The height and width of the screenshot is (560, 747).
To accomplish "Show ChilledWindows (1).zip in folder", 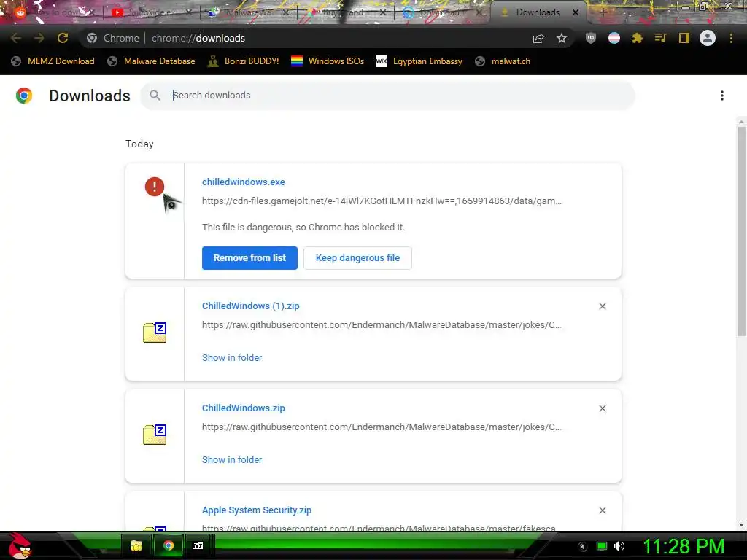I will coord(232,357).
